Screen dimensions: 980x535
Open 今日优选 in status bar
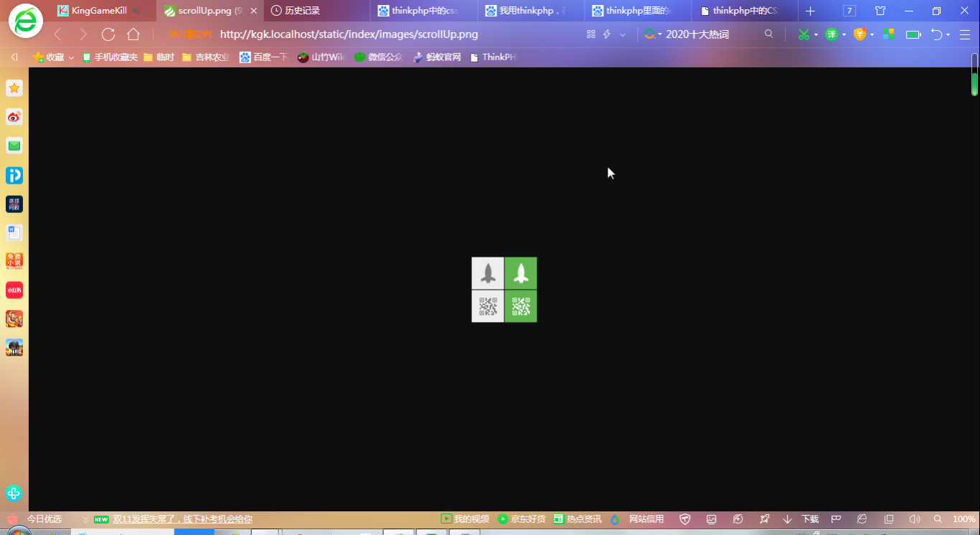[44, 519]
